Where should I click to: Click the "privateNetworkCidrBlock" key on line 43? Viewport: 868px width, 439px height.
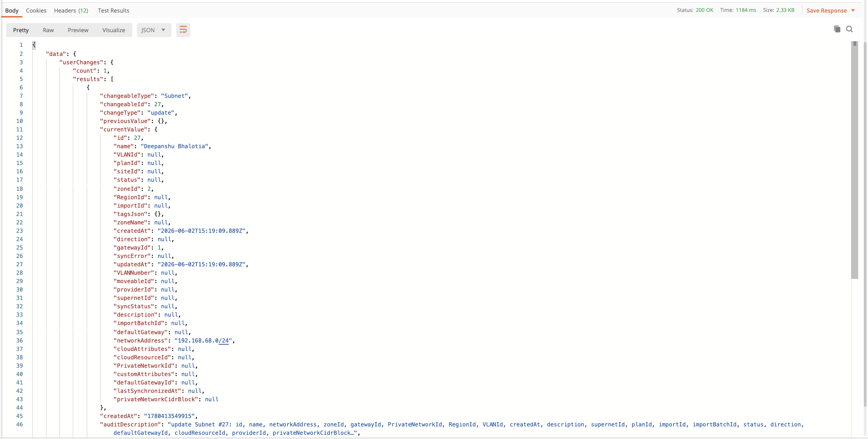tap(156, 399)
